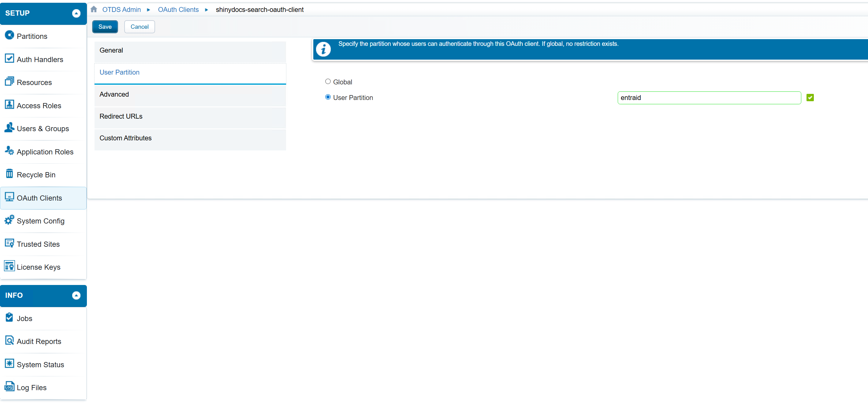Select the User Partition radio button
The height and width of the screenshot is (403, 868).
[x=328, y=97]
